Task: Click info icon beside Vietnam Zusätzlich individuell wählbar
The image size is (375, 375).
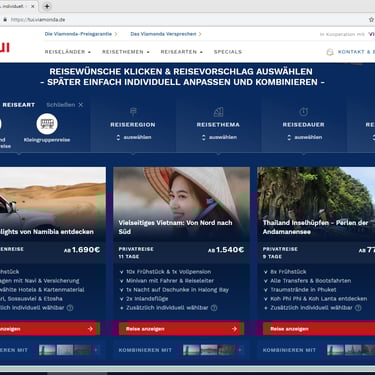Action: pyautogui.click(x=214, y=308)
